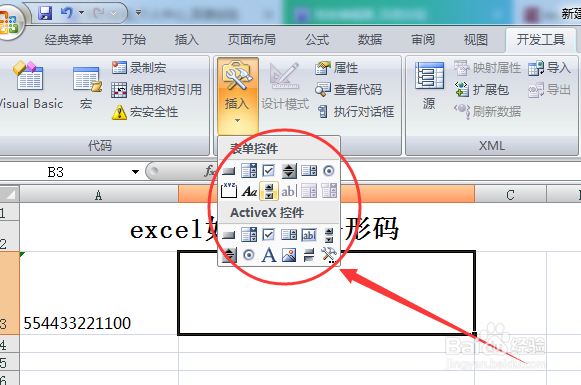Insert a form control Button
Image resolution: width=581 pixels, height=385 pixels.
tap(229, 171)
